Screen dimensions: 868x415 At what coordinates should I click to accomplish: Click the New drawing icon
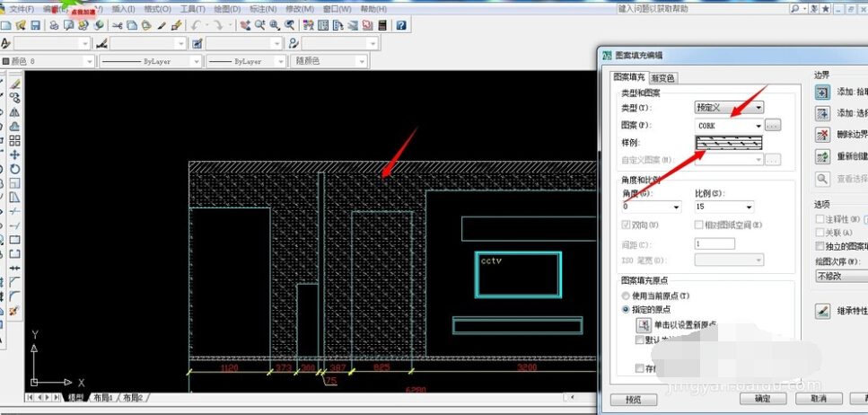(6, 25)
